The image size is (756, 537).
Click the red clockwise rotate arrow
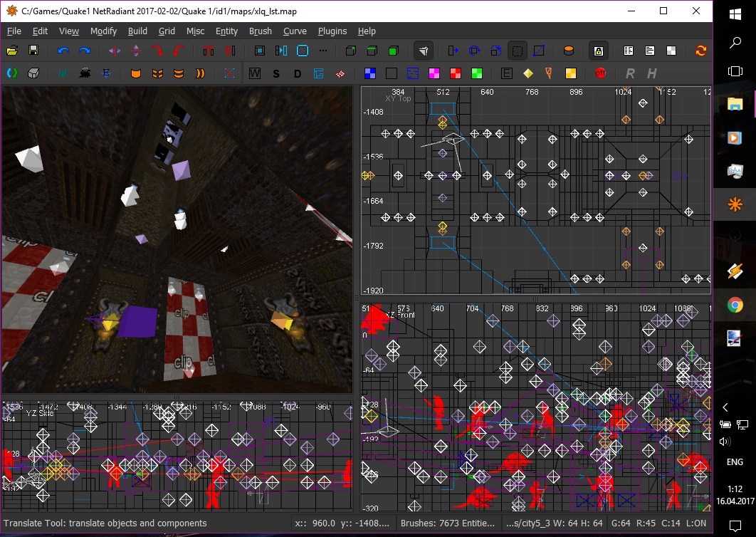pos(157,51)
